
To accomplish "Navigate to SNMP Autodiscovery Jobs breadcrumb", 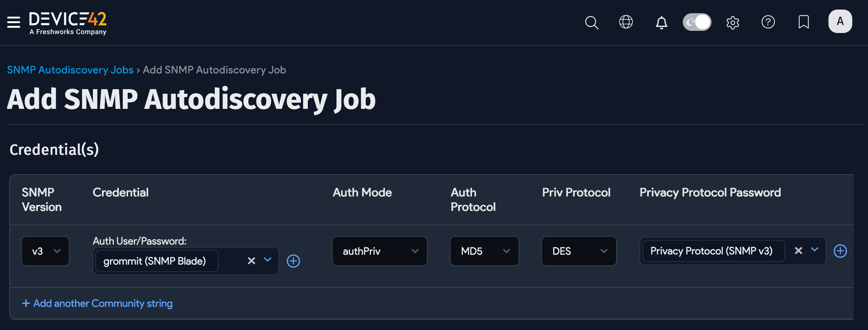I will pos(70,70).
